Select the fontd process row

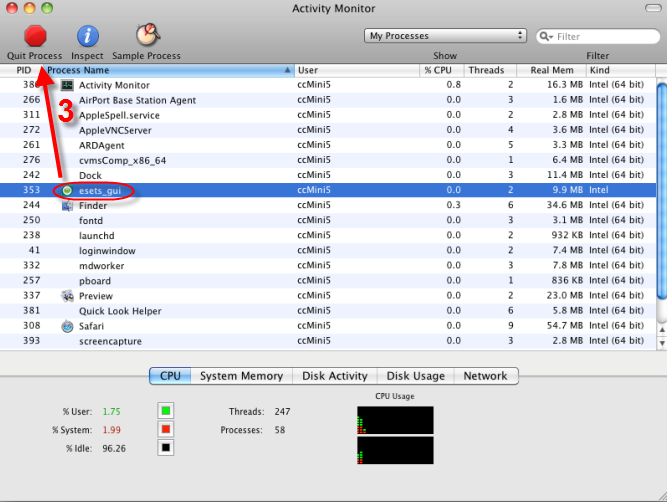(x=328, y=220)
